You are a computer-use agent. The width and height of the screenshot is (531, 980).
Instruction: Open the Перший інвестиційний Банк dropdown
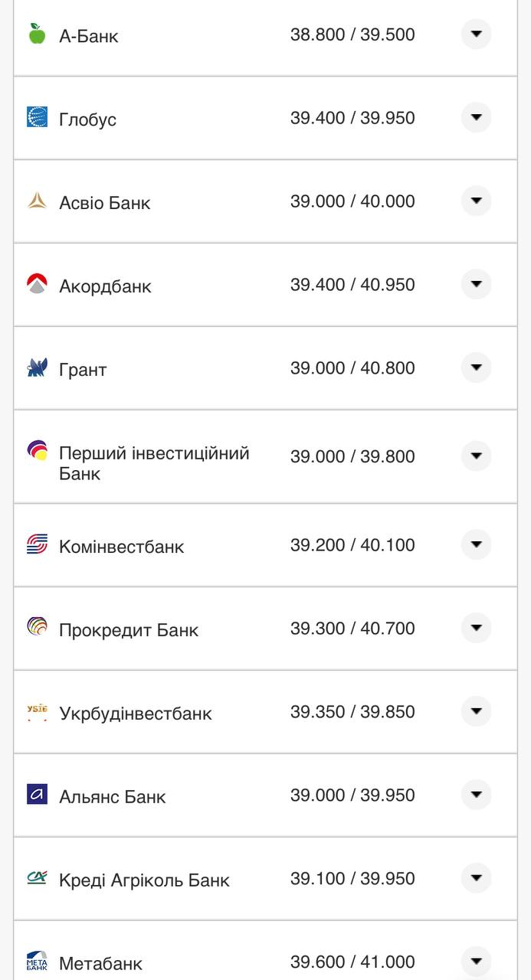click(476, 456)
